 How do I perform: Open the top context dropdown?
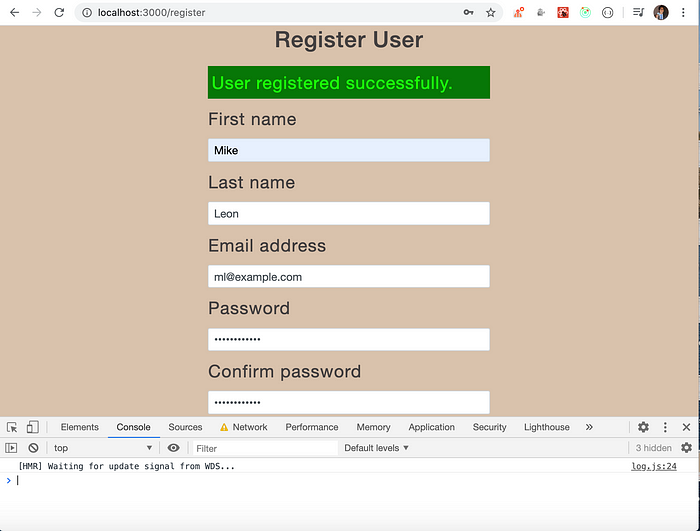click(x=103, y=447)
